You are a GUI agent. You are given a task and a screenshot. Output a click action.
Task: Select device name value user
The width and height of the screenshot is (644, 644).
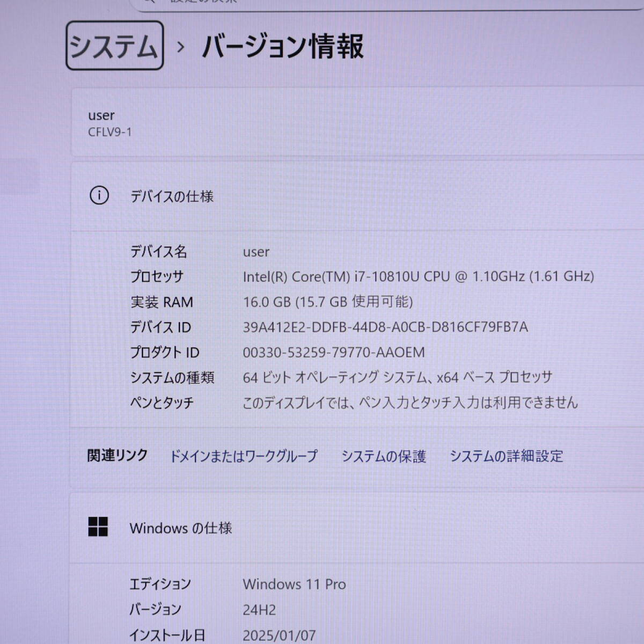[256, 252]
